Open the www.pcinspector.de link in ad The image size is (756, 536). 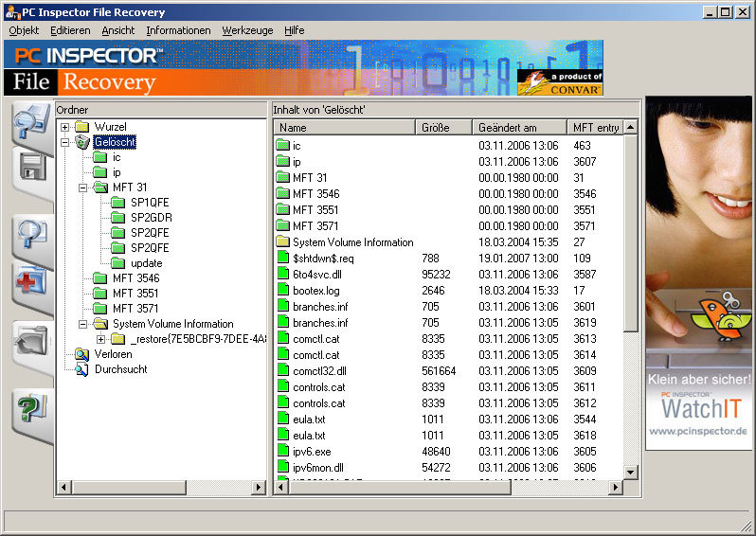click(698, 431)
